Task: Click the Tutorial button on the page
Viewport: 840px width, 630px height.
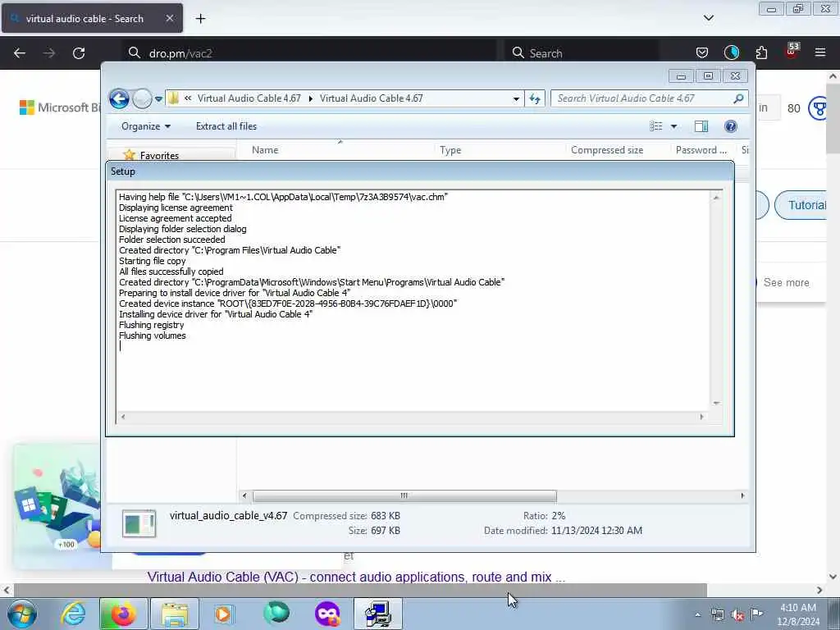Action: tap(802, 205)
